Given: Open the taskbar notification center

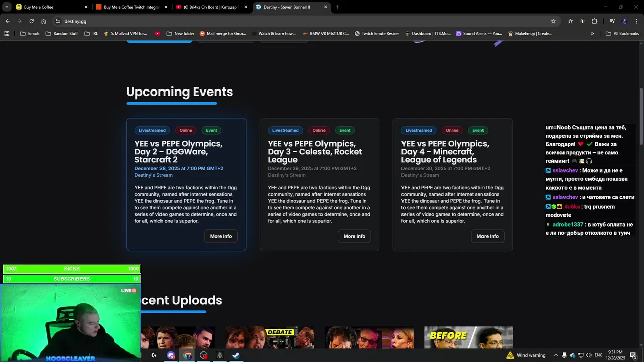Looking at the screenshot, I should pyautogui.click(x=633, y=355).
